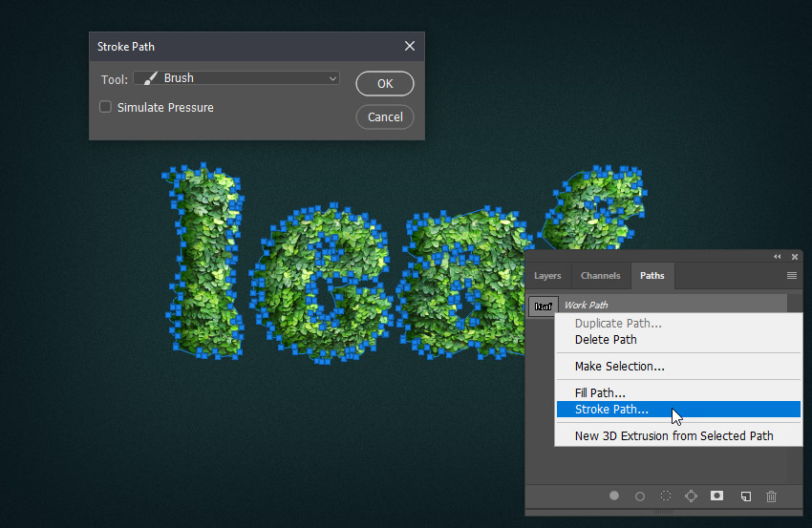This screenshot has width=812, height=528.
Task: Collapse the panel with double-arrow icon
Action: (777, 257)
